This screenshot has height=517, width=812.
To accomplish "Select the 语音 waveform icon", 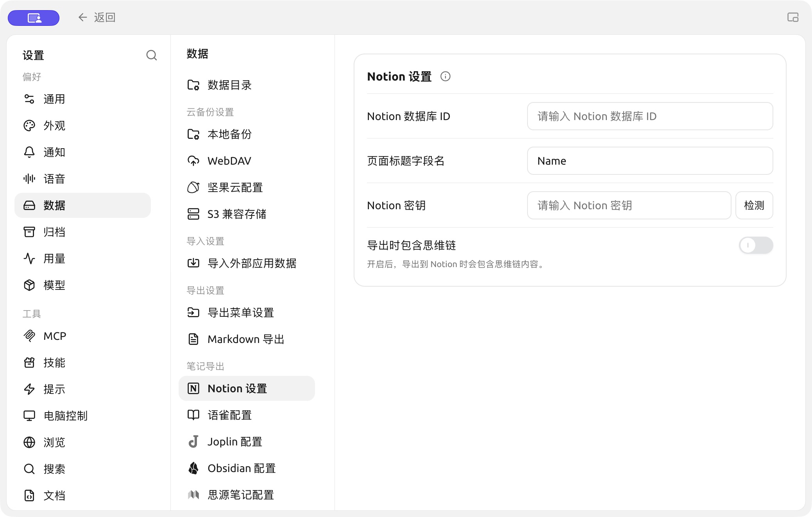I will [x=29, y=179].
